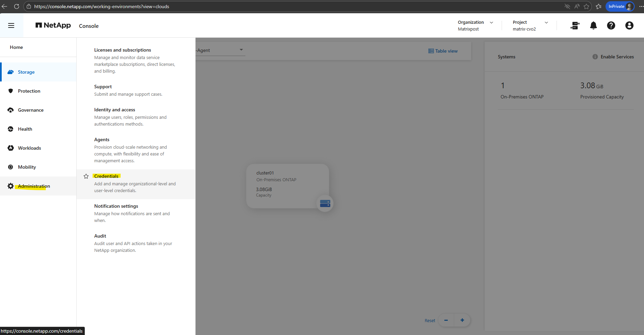This screenshot has height=335, width=644.
Task: Click the Enable Services info icon
Action: pyautogui.click(x=595, y=57)
